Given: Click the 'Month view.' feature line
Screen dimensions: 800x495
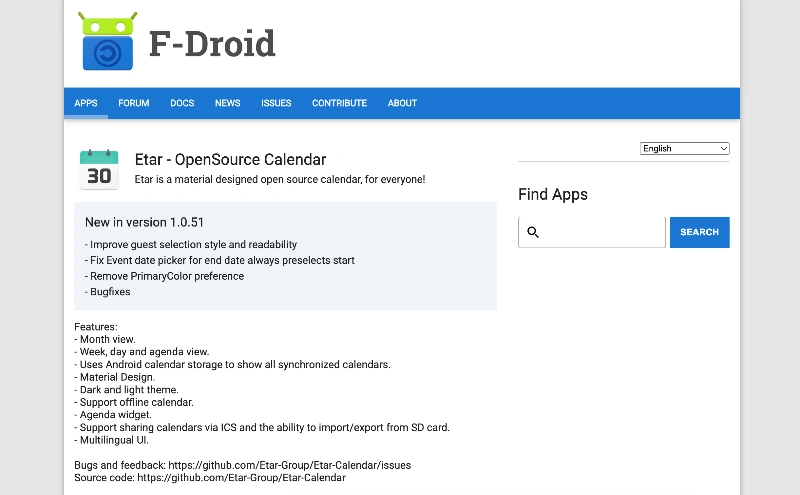Looking at the screenshot, I should (105, 339).
